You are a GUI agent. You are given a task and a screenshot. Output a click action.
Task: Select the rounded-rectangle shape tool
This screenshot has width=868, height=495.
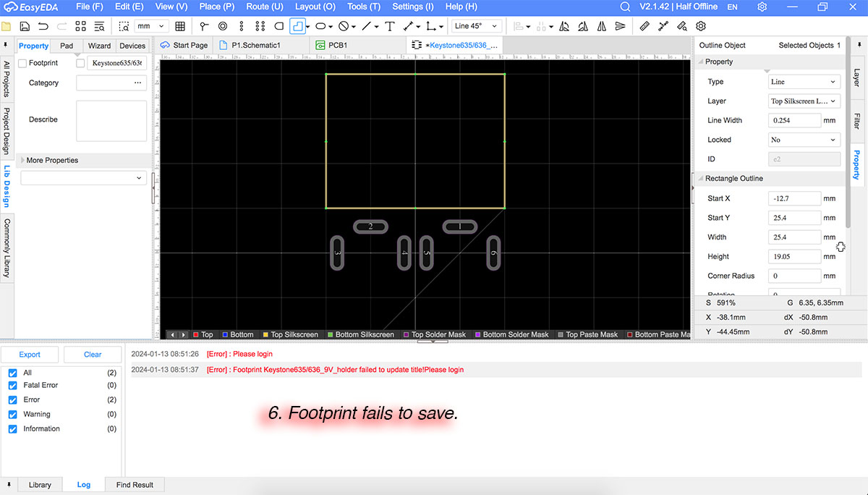[x=278, y=26]
